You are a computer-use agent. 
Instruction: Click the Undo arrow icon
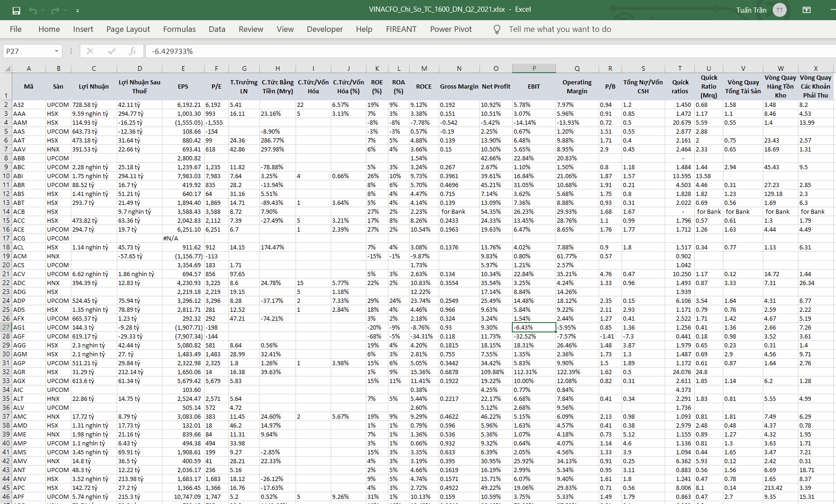[32, 10]
